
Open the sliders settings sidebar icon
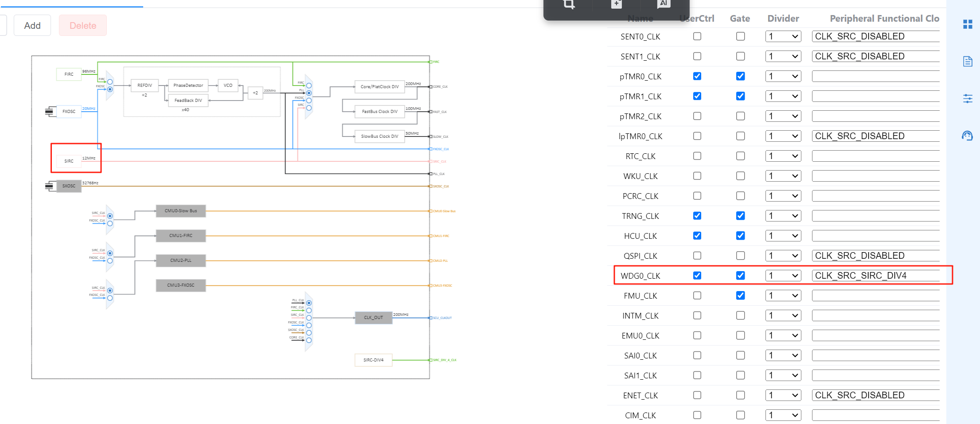(x=968, y=98)
